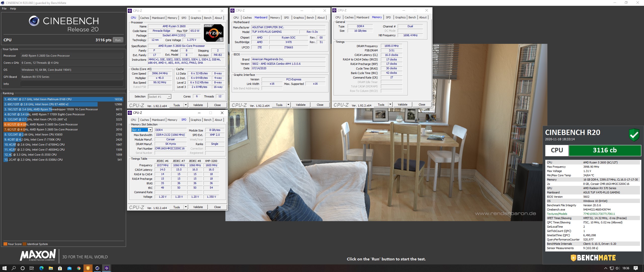This screenshot has width=644, height=272.
Task: Open the Cinebench File menu
Action: 4,9
